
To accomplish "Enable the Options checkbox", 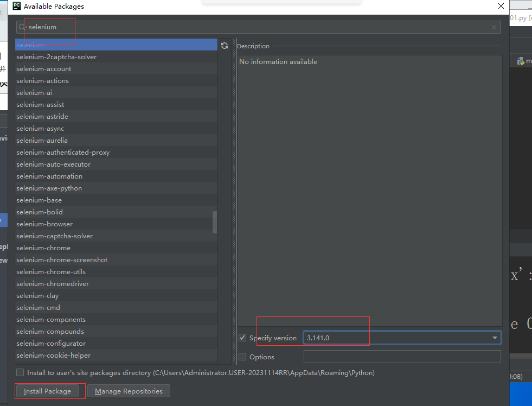I will pyautogui.click(x=242, y=357).
